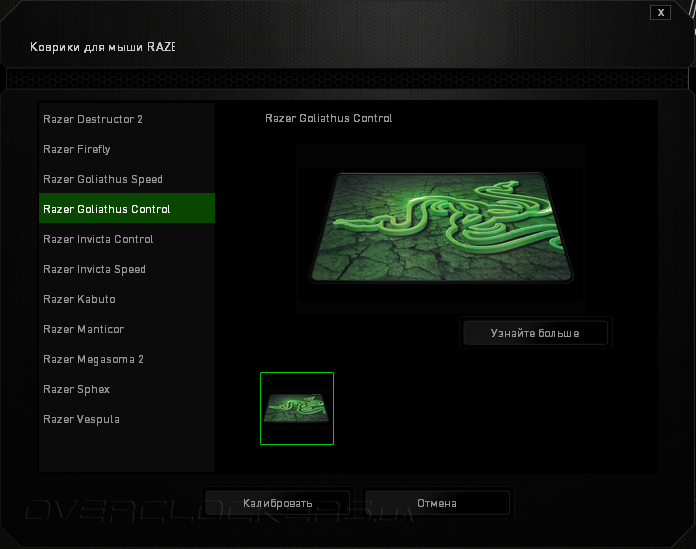This screenshot has width=696, height=549.
Task: Click the highlighted Razer Goliathus Control row
Action: click(x=127, y=208)
